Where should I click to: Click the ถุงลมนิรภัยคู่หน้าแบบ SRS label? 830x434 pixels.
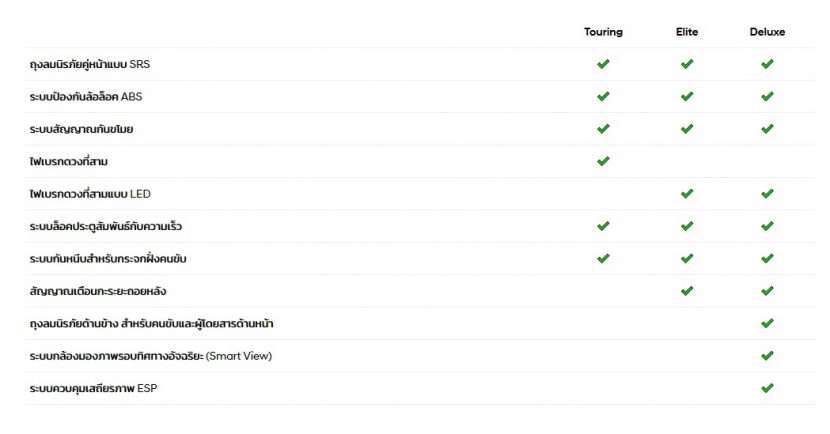click(x=90, y=65)
